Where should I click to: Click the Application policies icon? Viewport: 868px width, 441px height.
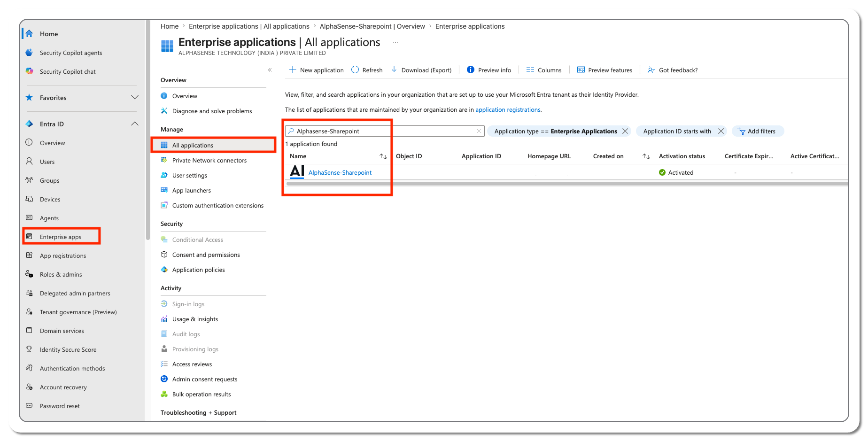click(164, 270)
